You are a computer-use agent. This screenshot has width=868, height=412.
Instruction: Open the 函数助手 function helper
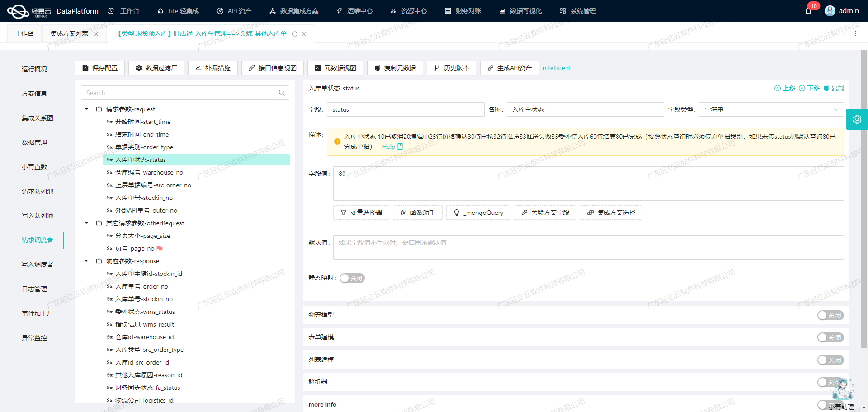(417, 213)
